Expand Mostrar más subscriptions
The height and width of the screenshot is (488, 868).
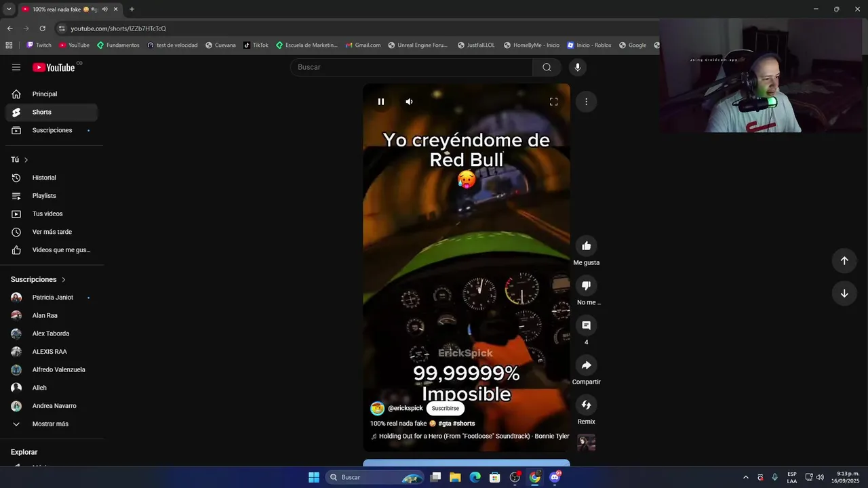52,424
